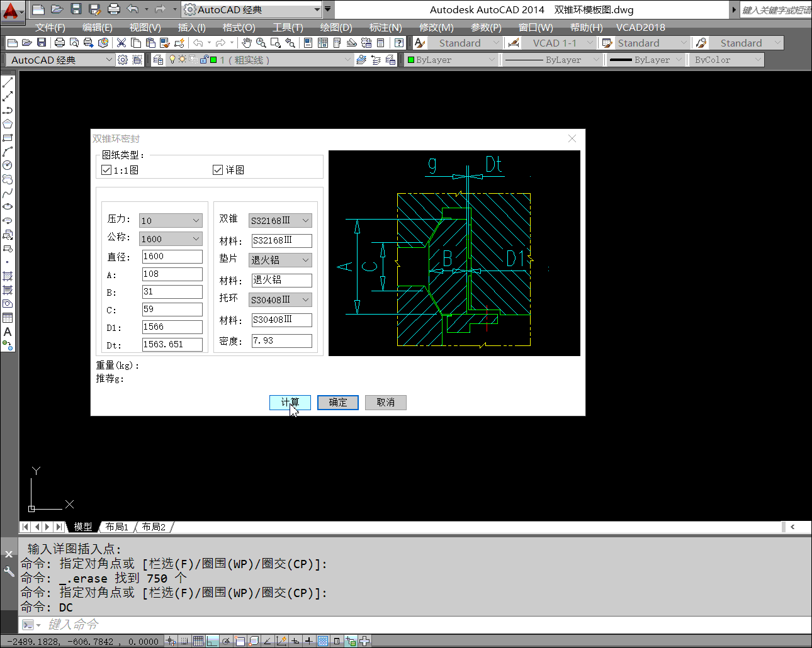Select the Polygon draw tool
The width and height of the screenshot is (812, 648).
pos(8,124)
